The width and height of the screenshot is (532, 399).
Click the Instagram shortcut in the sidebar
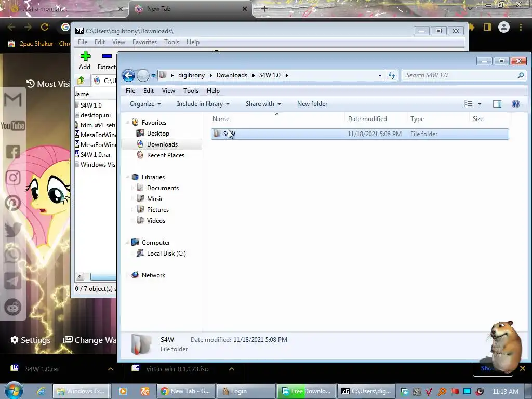13,178
